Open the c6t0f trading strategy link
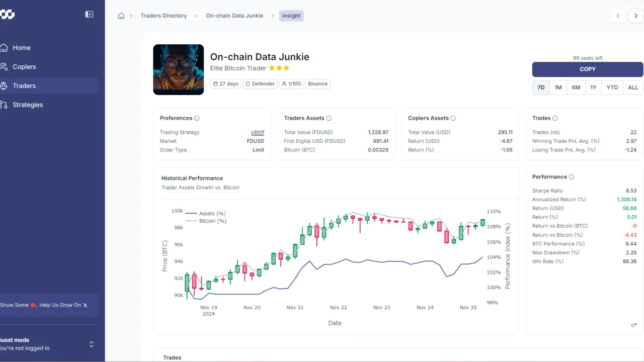 click(258, 132)
